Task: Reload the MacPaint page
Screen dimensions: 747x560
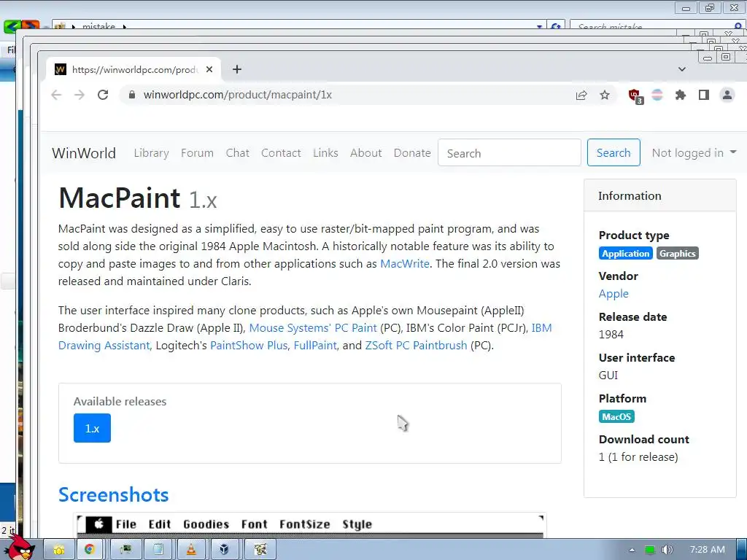Action: click(x=103, y=95)
